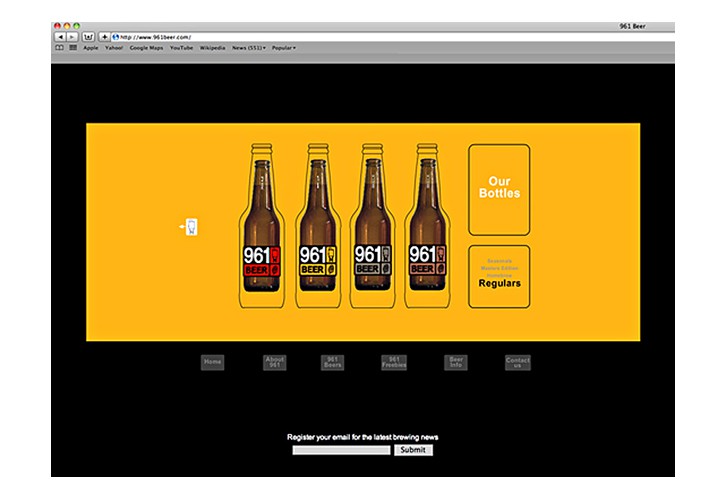Click the yellow minimize window button
This screenshot has width=726, height=500.
click(67, 26)
